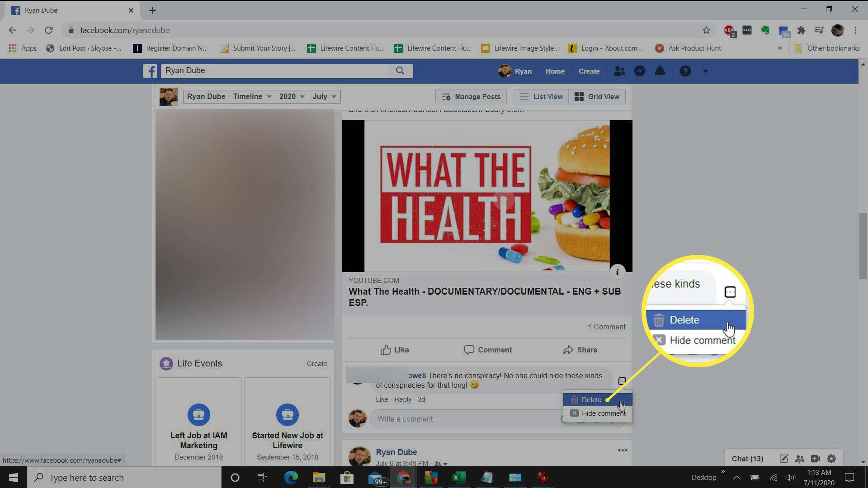Image resolution: width=868 pixels, height=488 pixels.
Task: Expand the year 2020 dropdown filter
Action: coord(292,96)
